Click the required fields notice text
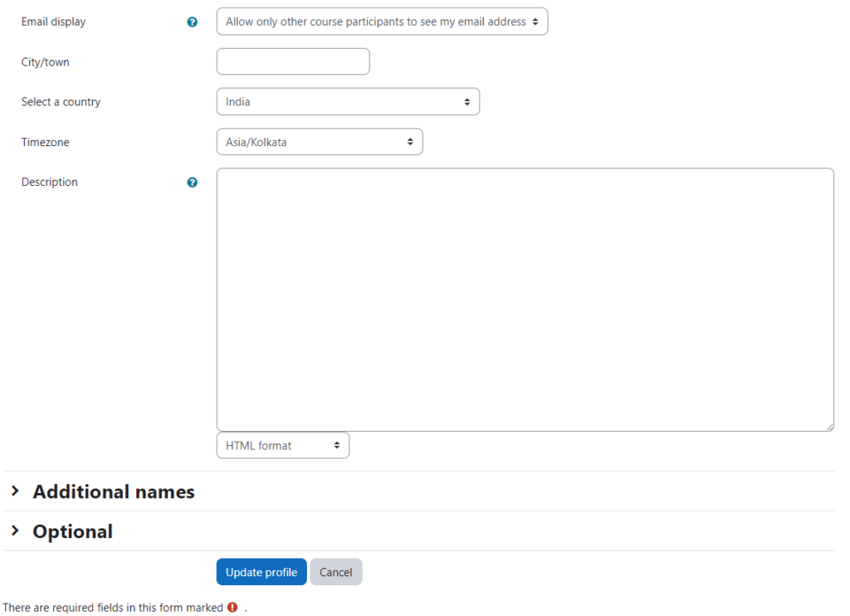The height and width of the screenshot is (616, 850). [x=113, y=608]
